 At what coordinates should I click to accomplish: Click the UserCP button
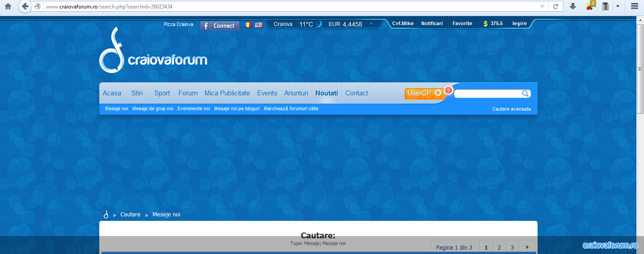click(x=424, y=93)
